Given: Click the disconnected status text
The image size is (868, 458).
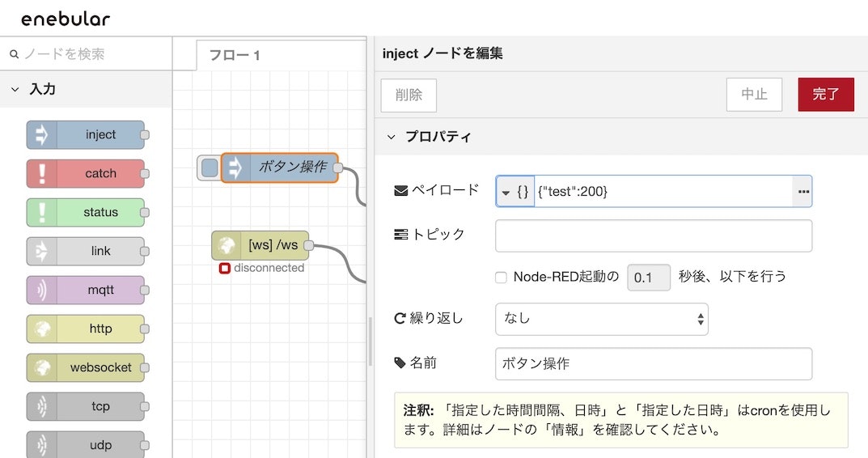Looking at the screenshot, I should point(269,268).
